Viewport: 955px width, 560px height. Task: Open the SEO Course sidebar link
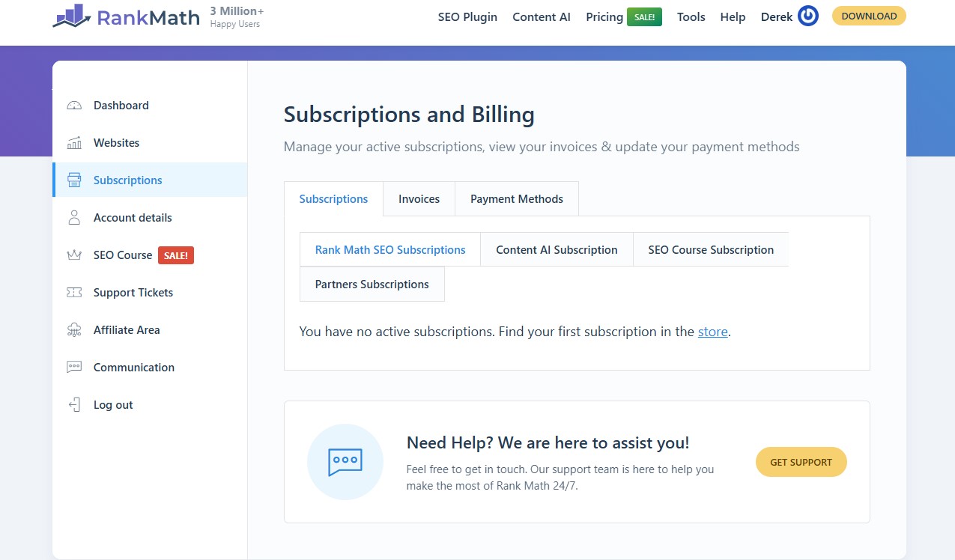click(123, 255)
